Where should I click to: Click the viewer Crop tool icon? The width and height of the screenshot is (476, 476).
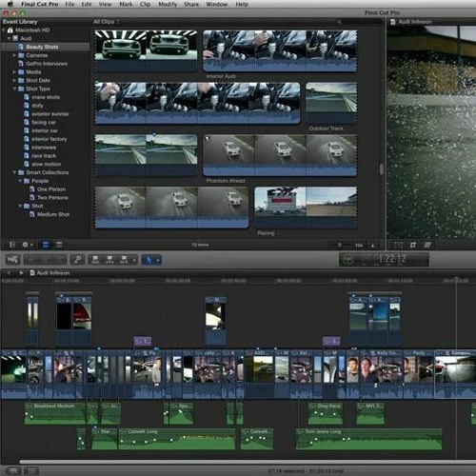click(x=413, y=245)
